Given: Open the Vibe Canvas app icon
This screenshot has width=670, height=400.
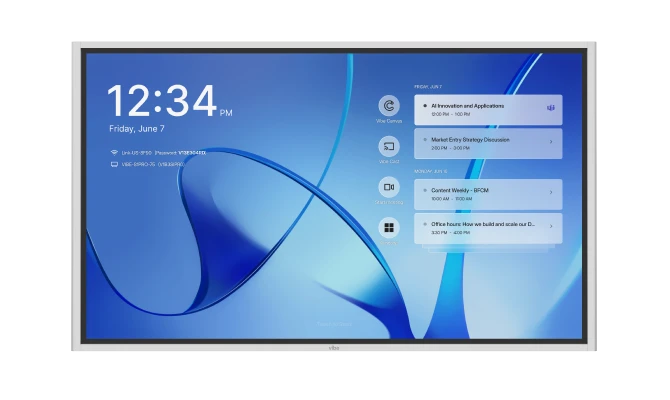Looking at the screenshot, I should (388, 106).
